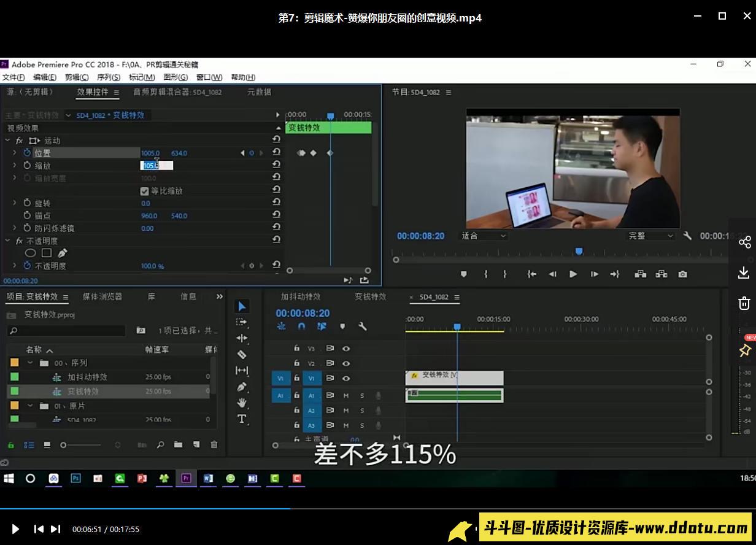The height and width of the screenshot is (545, 756).
Task: Click the Extract button in Program monitor
Action: [x=661, y=274]
